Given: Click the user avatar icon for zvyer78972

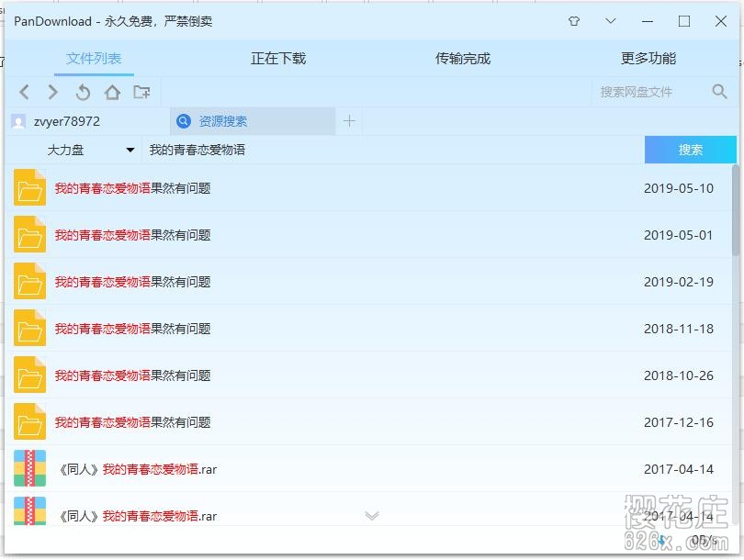Looking at the screenshot, I should pos(18,122).
